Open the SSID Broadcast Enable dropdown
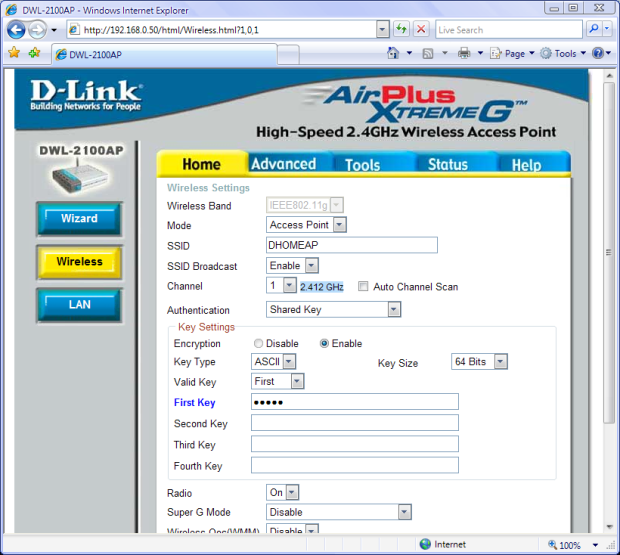This screenshot has width=620, height=555. click(x=292, y=266)
